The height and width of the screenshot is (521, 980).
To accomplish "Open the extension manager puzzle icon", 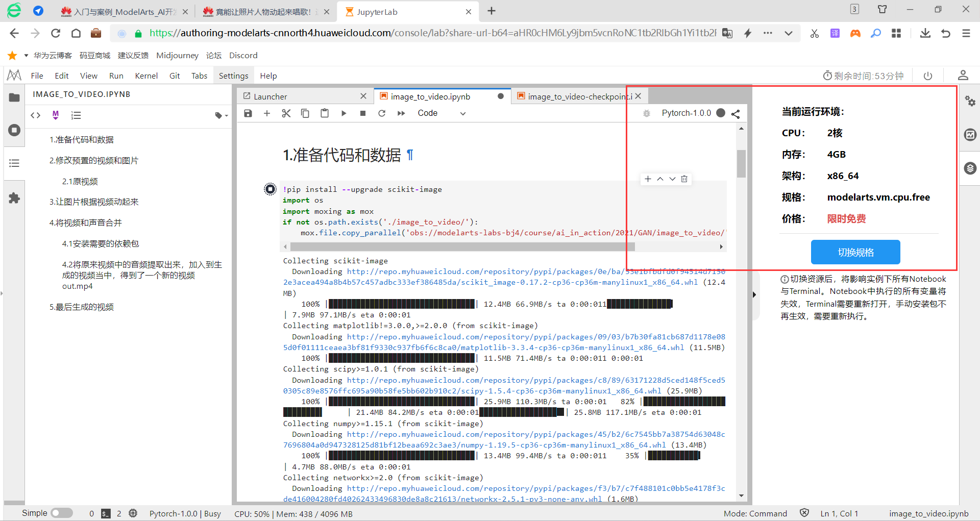I will click(14, 198).
